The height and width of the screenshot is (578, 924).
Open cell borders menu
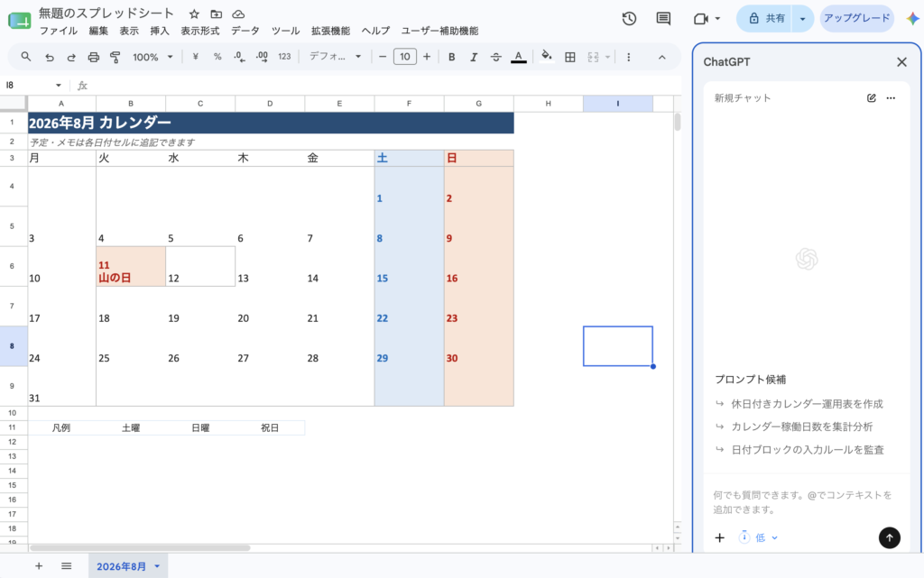[570, 57]
